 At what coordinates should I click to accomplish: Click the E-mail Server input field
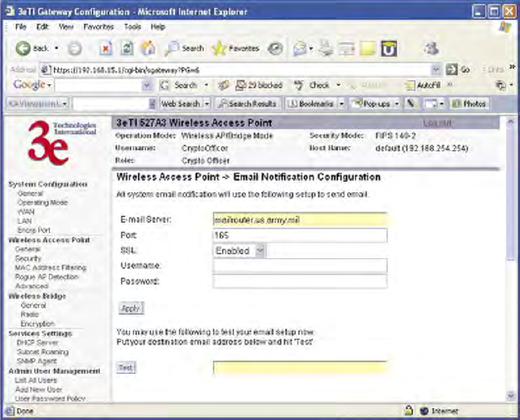pos(300,220)
